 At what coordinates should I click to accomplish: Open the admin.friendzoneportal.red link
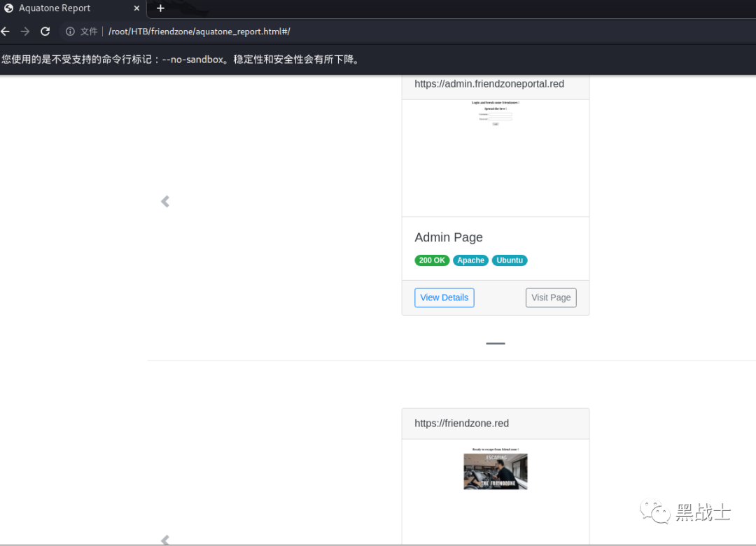(489, 83)
